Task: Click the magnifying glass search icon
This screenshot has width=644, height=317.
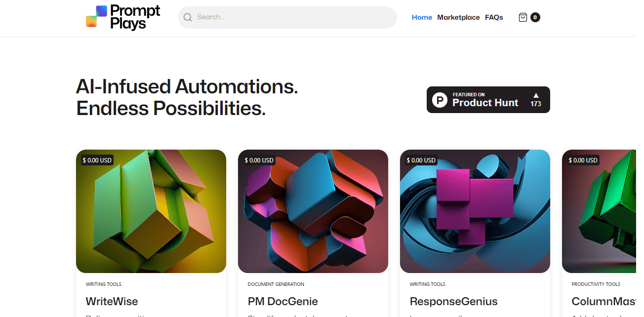Action: coord(188,17)
